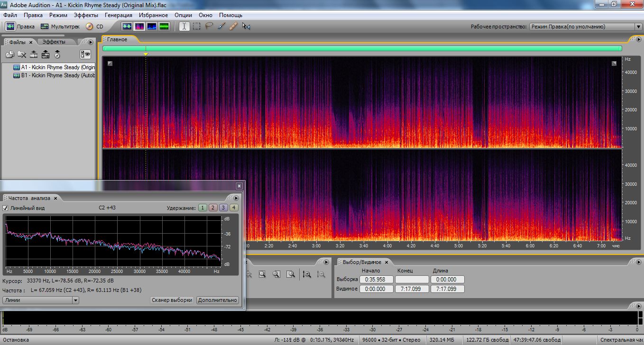Click Insert Into CD List icon
The width and height of the screenshot is (644, 345).
coord(57,54)
